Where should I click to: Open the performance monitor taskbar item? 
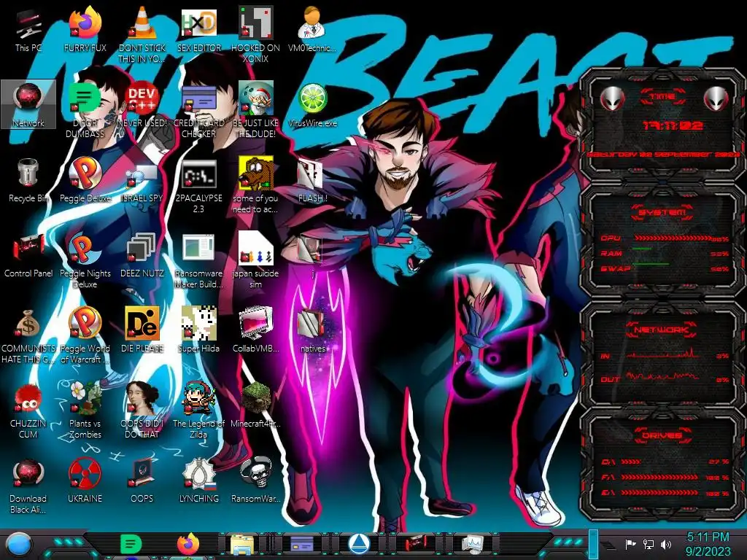click(473, 544)
